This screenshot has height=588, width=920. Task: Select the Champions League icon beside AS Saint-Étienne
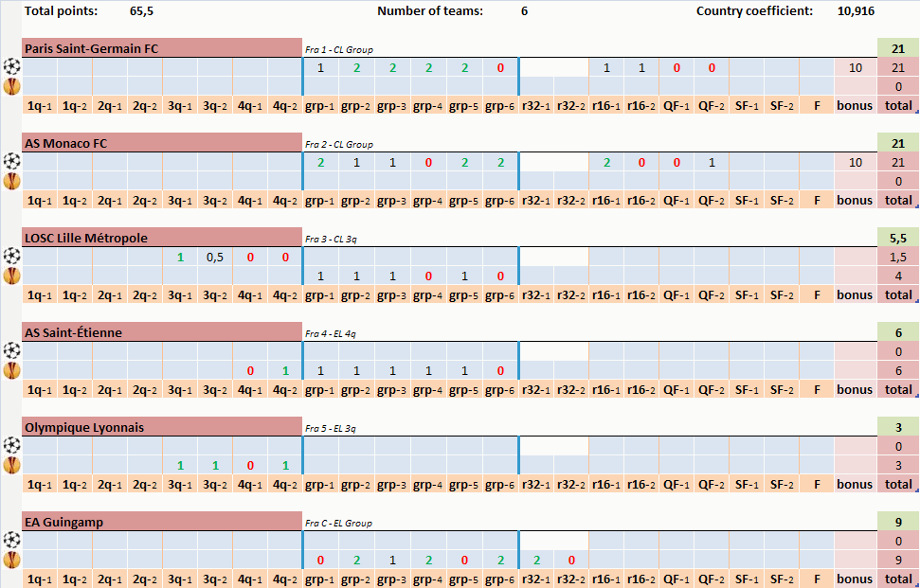(11, 351)
